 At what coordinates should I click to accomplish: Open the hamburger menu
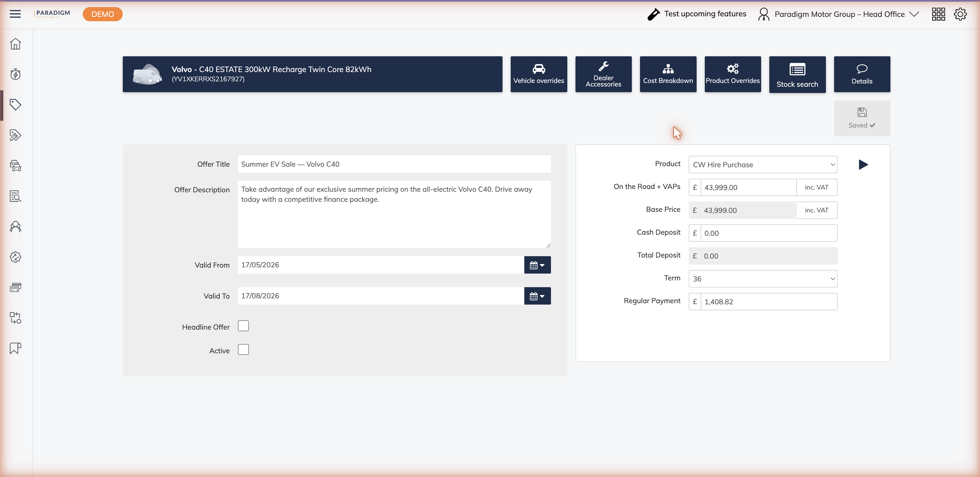click(x=15, y=14)
